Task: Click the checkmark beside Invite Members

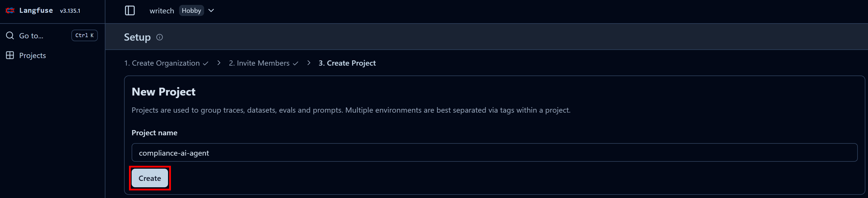Action: click(x=296, y=63)
